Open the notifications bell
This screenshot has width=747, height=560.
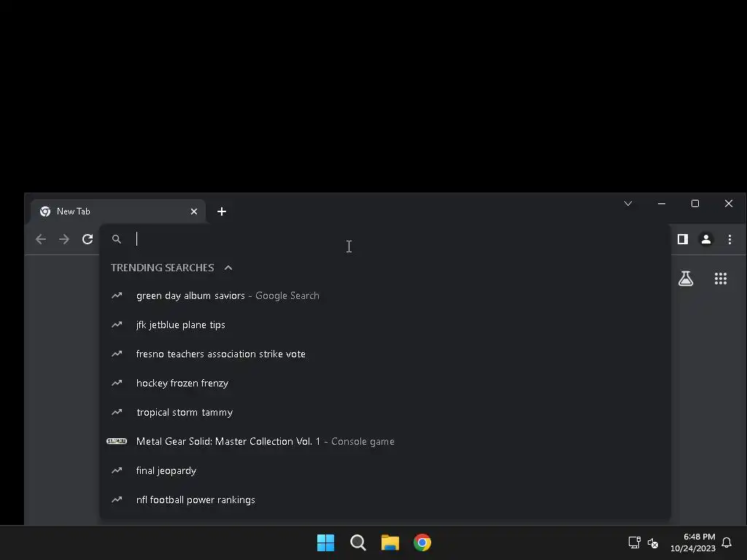(727, 542)
